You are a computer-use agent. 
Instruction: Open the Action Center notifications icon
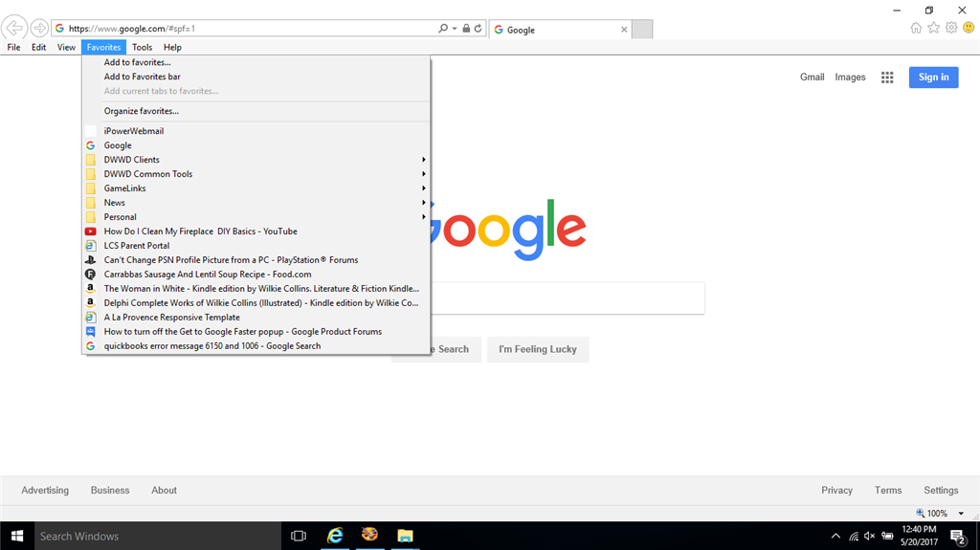point(958,536)
